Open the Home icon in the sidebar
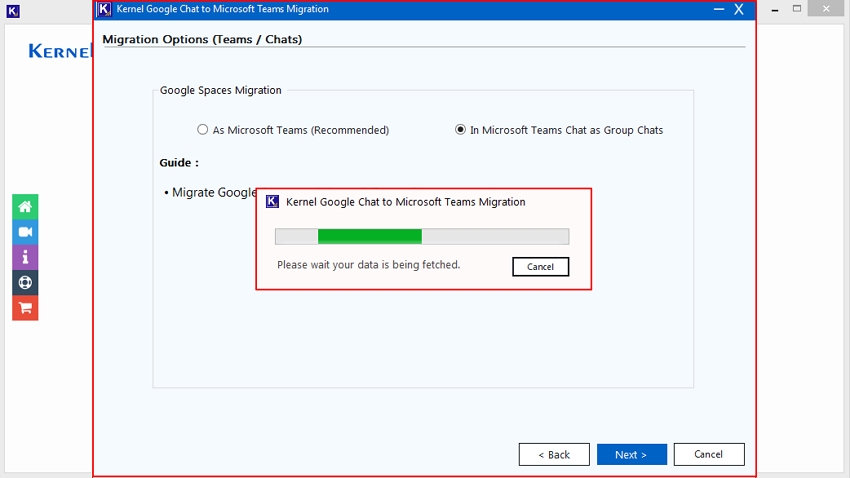 pos(25,206)
